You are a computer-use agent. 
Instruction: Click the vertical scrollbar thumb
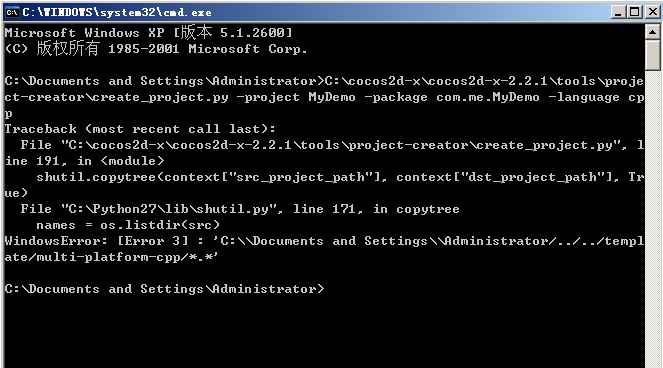click(x=652, y=55)
